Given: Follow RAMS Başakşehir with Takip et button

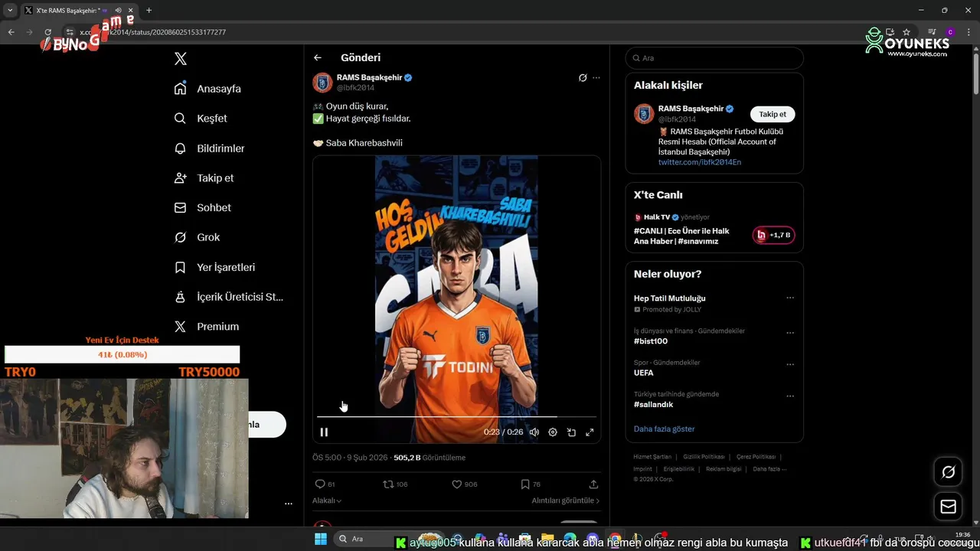Looking at the screenshot, I should click(x=773, y=114).
